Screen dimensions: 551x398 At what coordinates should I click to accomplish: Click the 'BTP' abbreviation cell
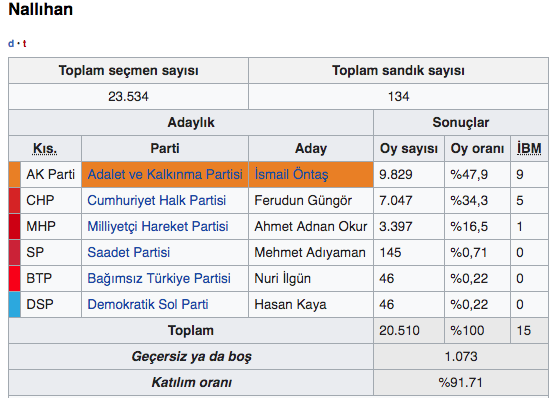point(51,278)
